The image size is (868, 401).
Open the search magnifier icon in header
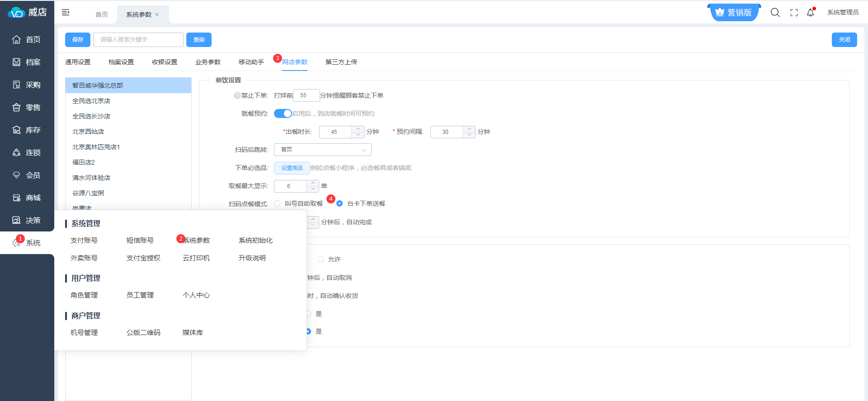point(775,13)
